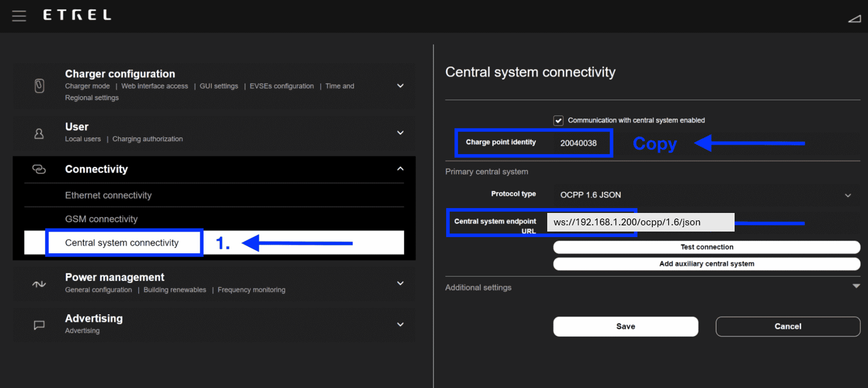Open EVSEs configuration link
Image resolution: width=868 pixels, height=388 pixels.
coord(282,86)
